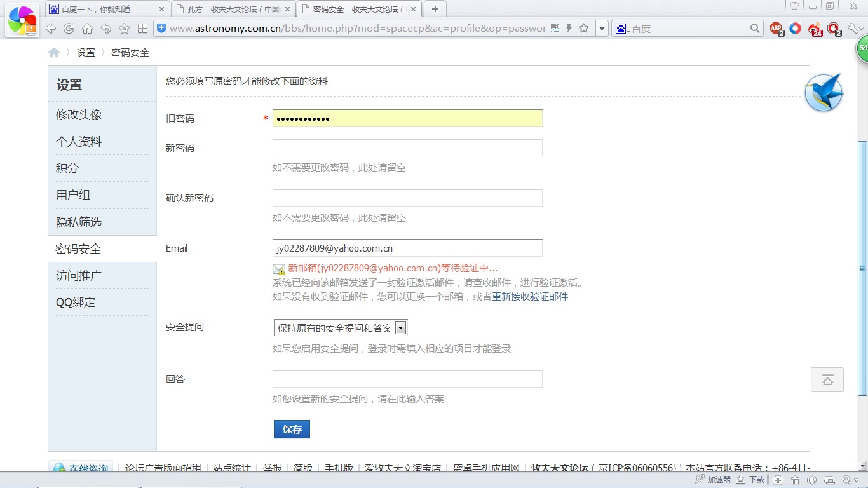868x488 pixels.
Task: Close the 百度一下 tab
Action: tap(161, 9)
